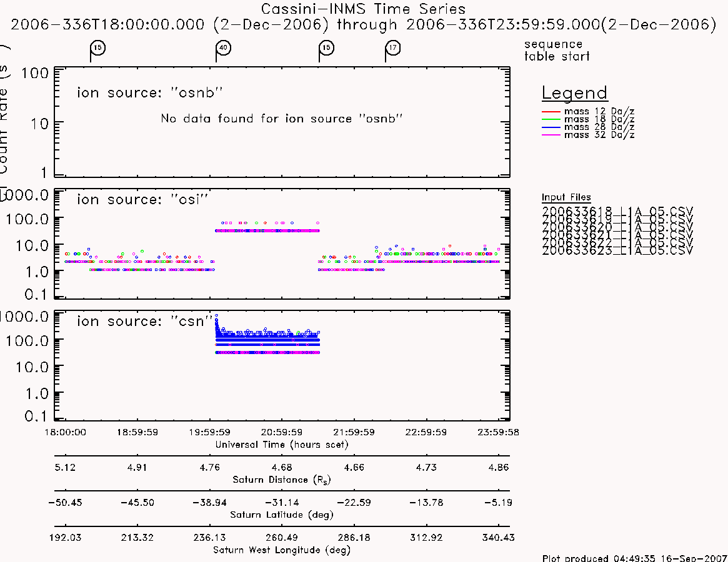Click West Longitude value 260.49
The image size is (728, 562).
coord(281,538)
